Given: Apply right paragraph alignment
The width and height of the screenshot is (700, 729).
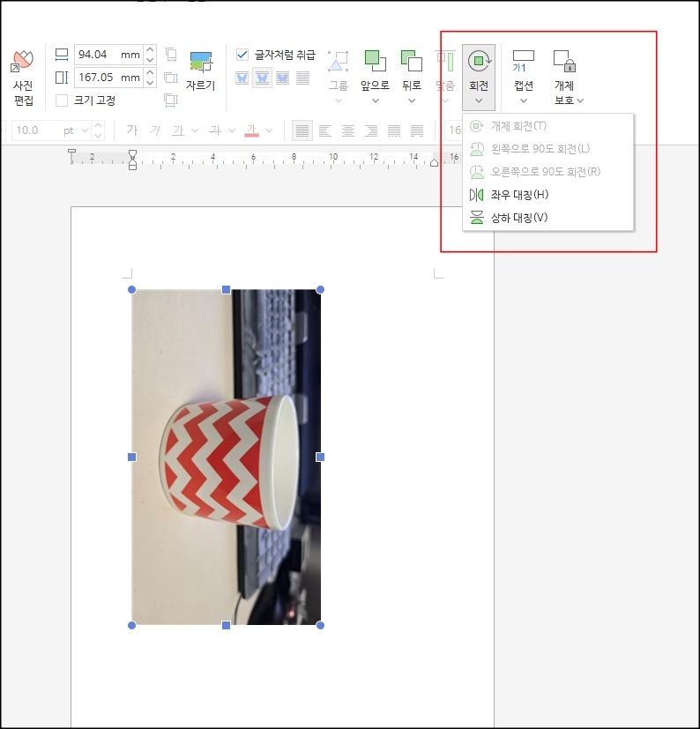Looking at the screenshot, I should click(370, 130).
